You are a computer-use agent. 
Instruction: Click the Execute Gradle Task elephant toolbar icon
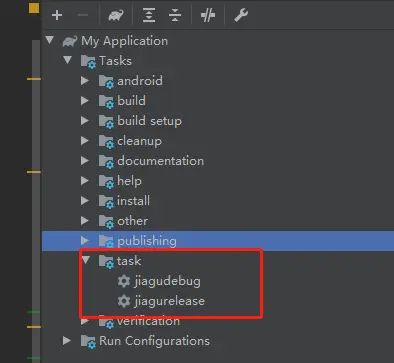(x=116, y=15)
